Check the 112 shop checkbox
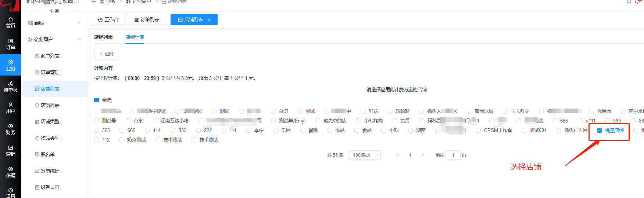 [x=97, y=140]
